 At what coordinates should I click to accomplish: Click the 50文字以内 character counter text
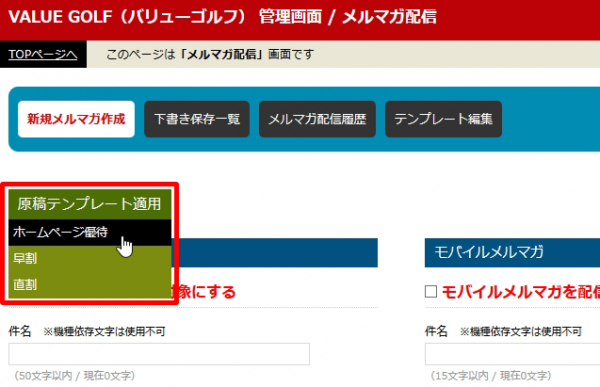75,376
